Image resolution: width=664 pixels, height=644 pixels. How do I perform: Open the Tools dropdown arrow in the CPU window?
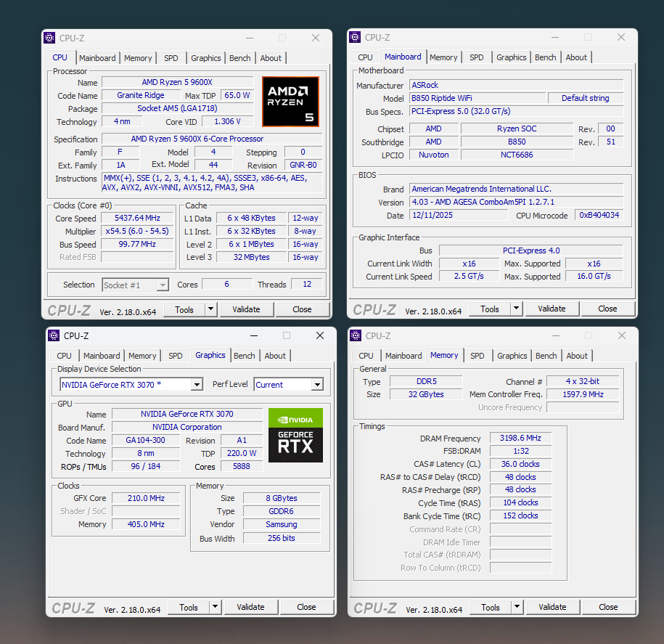point(211,309)
